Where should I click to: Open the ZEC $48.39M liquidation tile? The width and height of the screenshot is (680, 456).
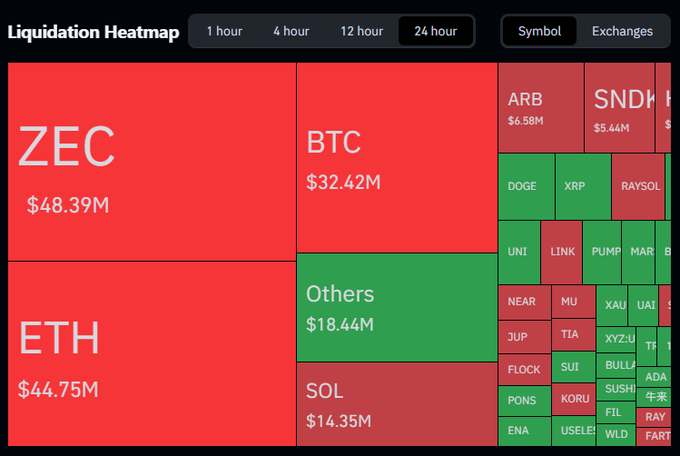click(x=152, y=162)
